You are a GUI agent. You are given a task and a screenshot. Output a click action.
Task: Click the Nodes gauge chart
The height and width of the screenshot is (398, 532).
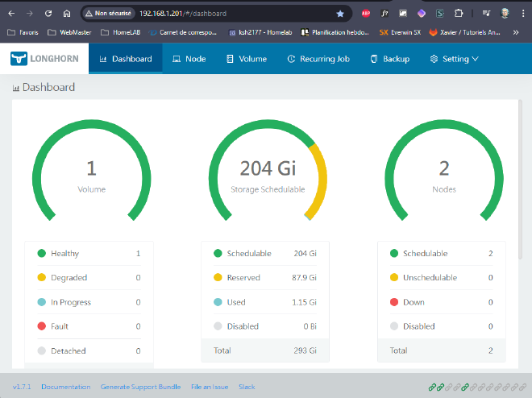pyautogui.click(x=444, y=169)
